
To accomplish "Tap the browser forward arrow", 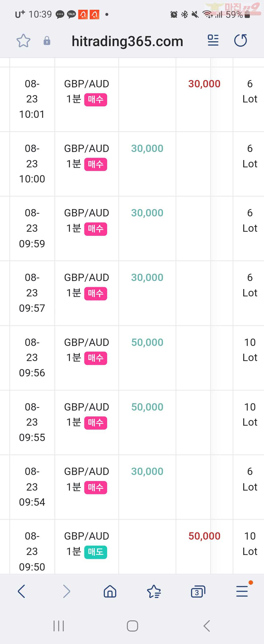I will [66, 591].
